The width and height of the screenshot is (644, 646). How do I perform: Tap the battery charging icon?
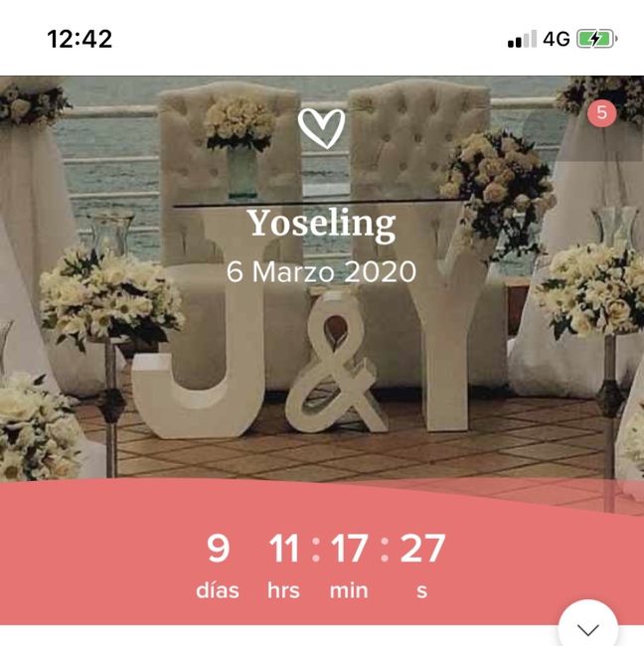(x=596, y=39)
